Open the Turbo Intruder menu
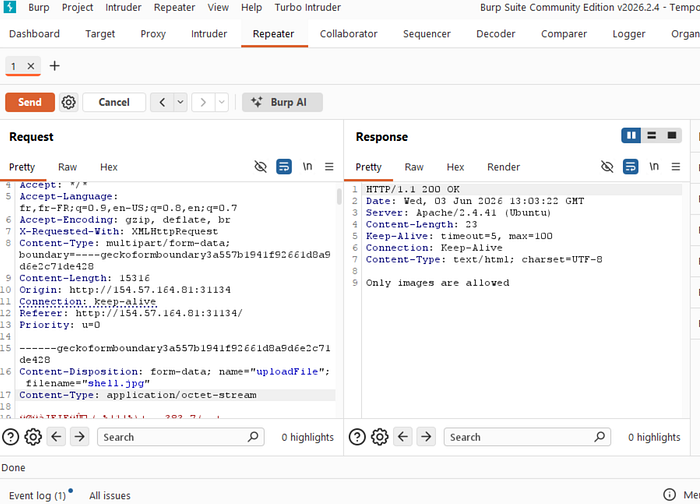Viewport: 700px width, 504px height. (x=308, y=8)
